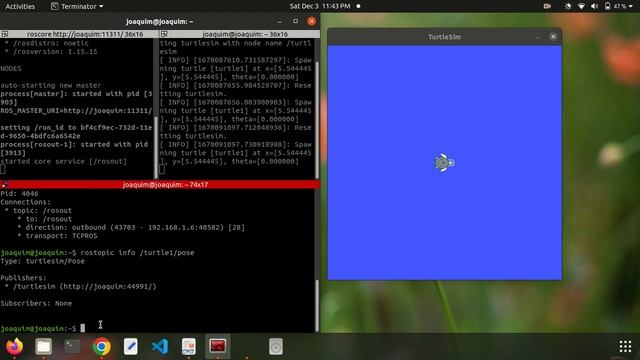Click the 36x16 turtlesim pane grouping icon
Screen dimensions: 640x360
pyautogui.click(x=164, y=34)
